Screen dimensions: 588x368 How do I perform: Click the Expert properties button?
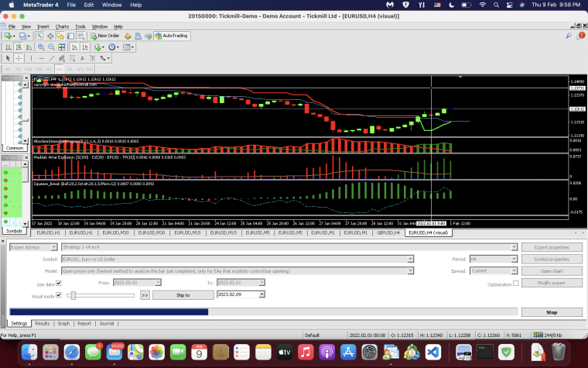(552, 247)
